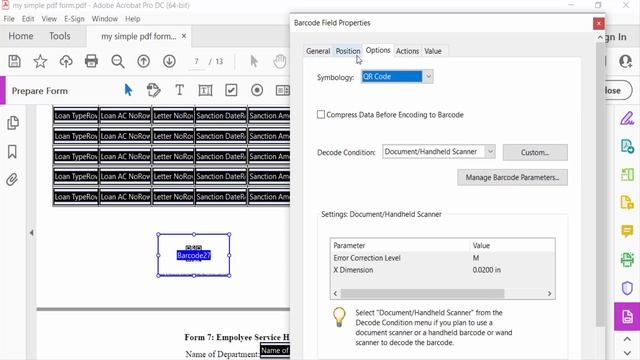The height and width of the screenshot is (360, 640).
Task: Click the Edit text tag tool icon
Action: click(x=153, y=90)
